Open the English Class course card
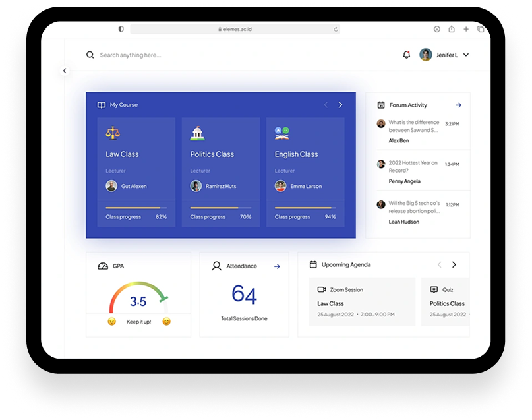This screenshot has height=420, width=532. [305, 171]
